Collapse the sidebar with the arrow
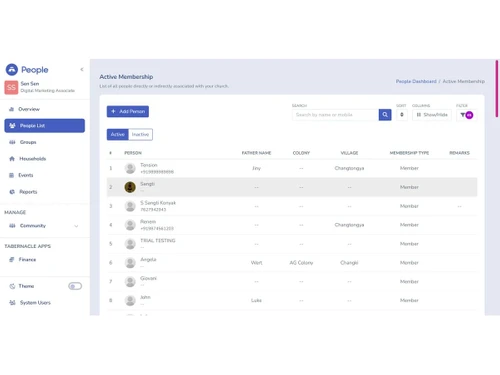 coord(82,69)
